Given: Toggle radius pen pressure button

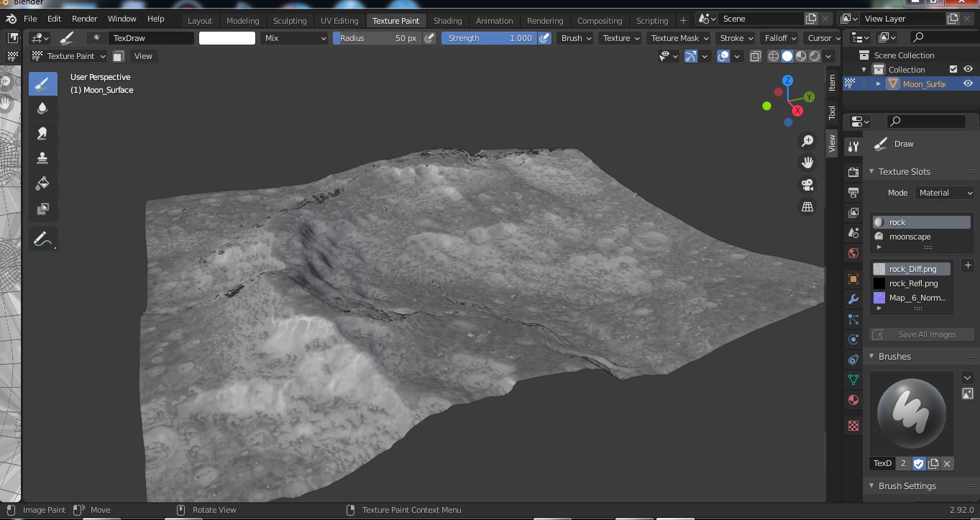Looking at the screenshot, I should [429, 38].
